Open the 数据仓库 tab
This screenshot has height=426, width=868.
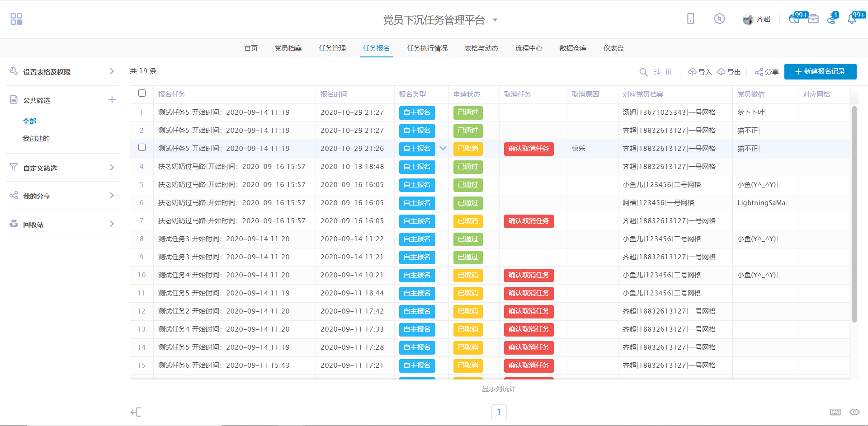[x=573, y=48]
